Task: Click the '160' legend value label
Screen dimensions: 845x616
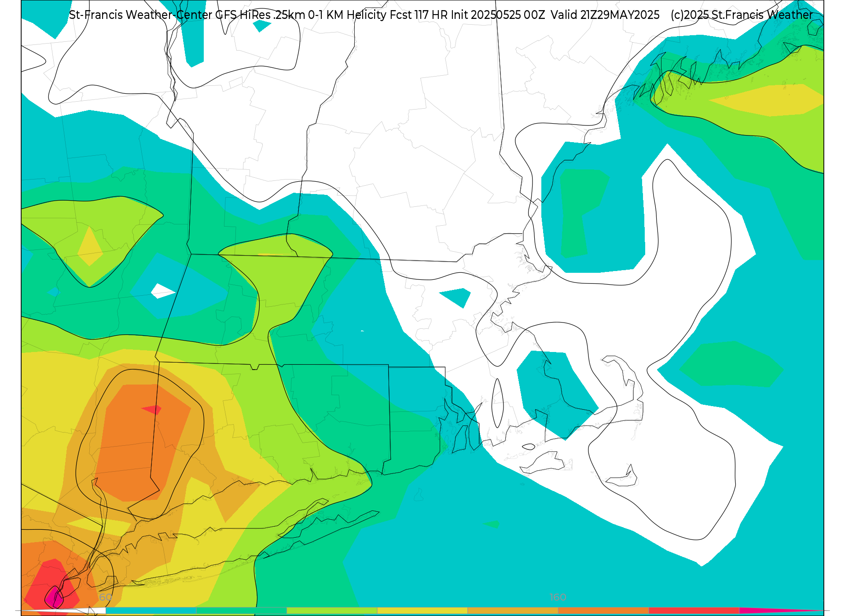Action: pos(558,598)
